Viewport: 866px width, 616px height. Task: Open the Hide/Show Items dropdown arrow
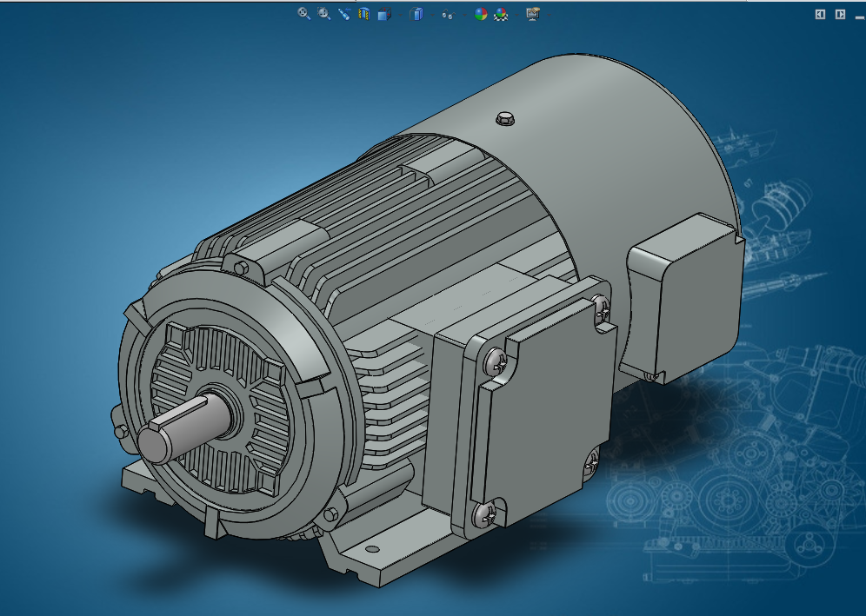tap(463, 15)
